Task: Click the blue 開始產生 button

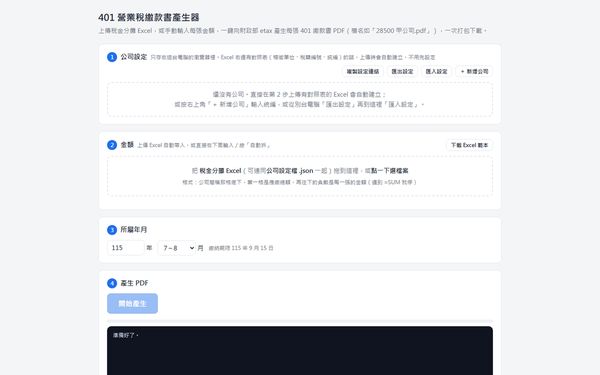Action: (132, 303)
